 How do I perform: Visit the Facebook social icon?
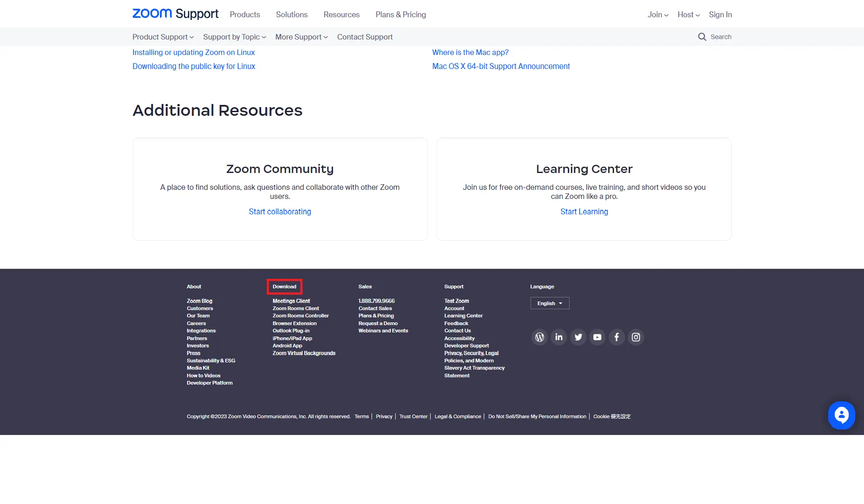tap(616, 337)
